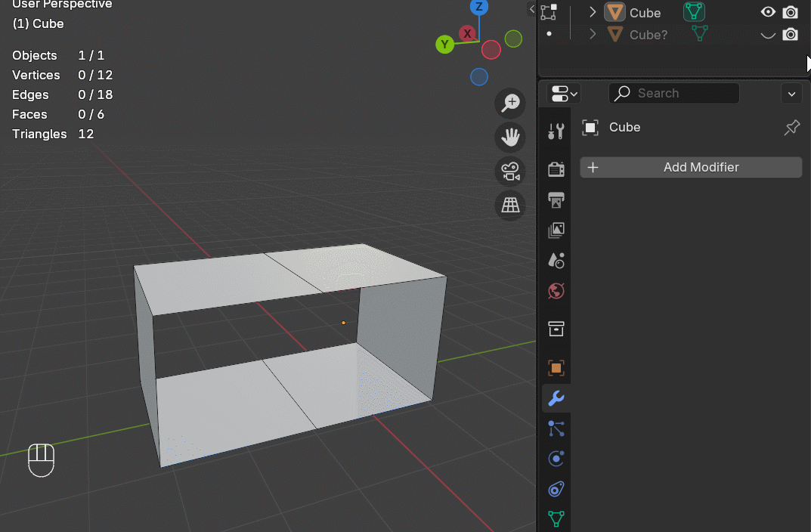Click the properties search field
Image resolution: width=811 pixels, height=532 pixels.
(673, 93)
